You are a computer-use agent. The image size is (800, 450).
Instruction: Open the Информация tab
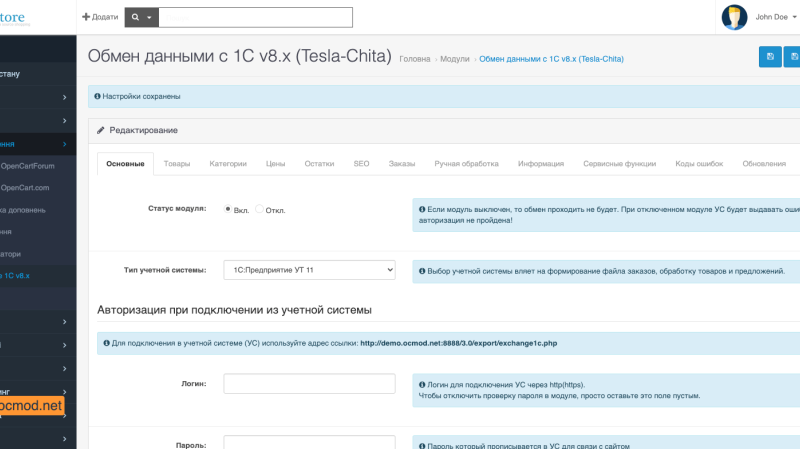tap(541, 164)
